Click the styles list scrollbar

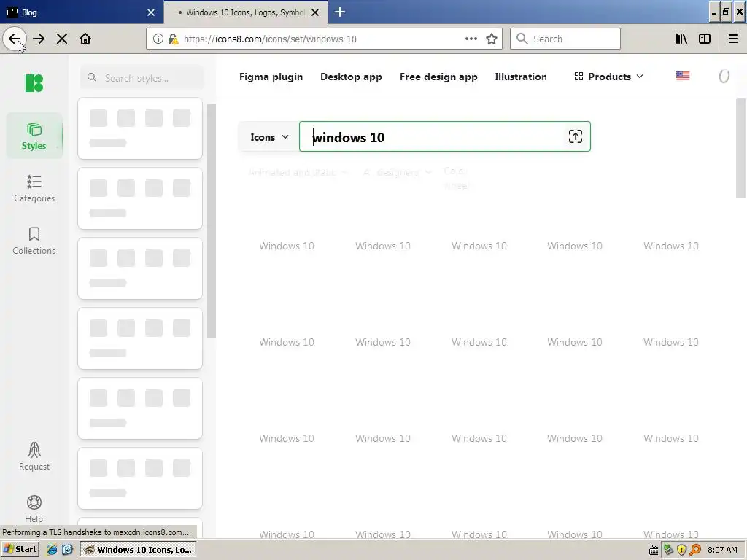(212, 221)
